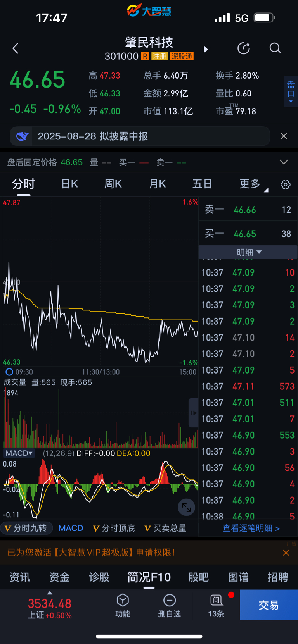
Task: Open the 股吧 tab
Action: (199, 577)
